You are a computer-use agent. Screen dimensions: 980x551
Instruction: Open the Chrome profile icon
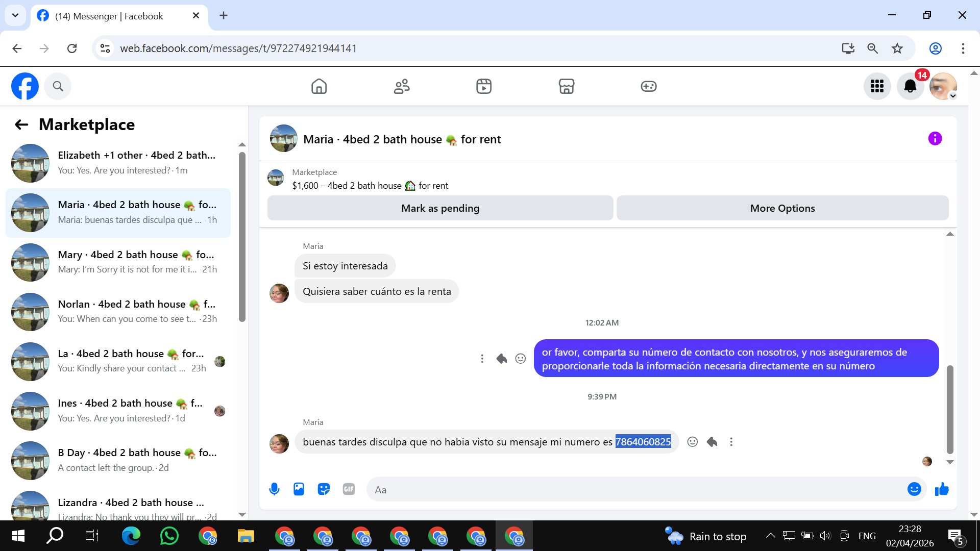(x=936, y=48)
